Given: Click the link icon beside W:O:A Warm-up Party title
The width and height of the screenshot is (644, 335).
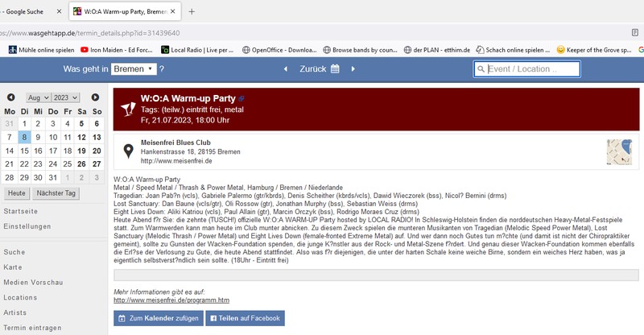Looking at the screenshot, I should tap(242, 99).
